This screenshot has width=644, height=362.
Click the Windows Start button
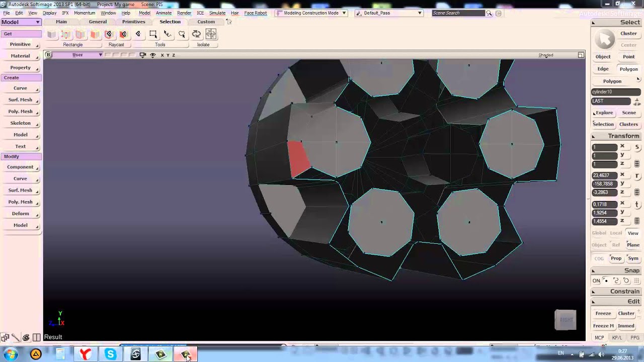(11, 354)
